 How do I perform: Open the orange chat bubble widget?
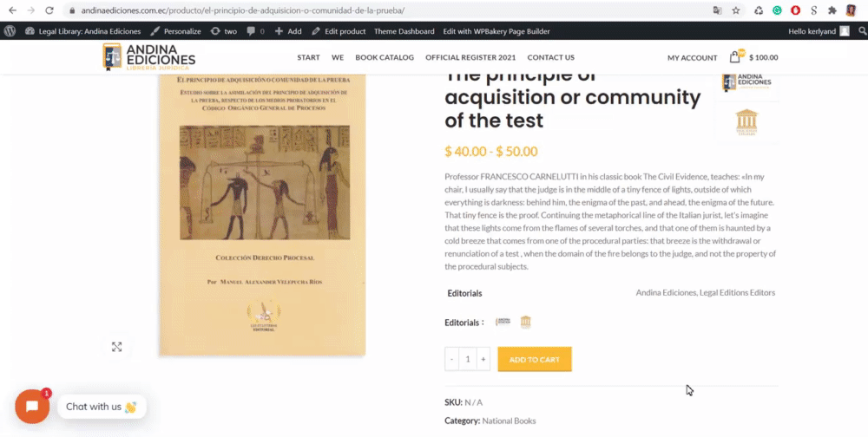click(x=32, y=407)
